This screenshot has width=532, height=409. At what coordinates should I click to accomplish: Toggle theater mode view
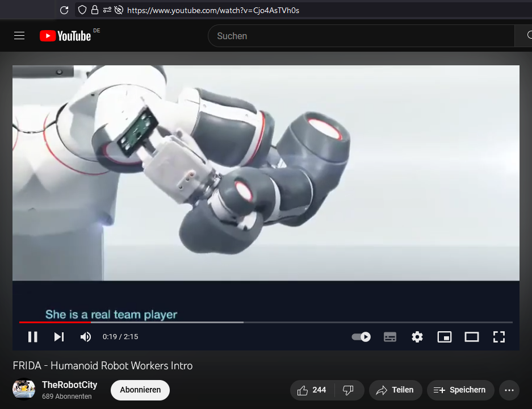pos(472,337)
